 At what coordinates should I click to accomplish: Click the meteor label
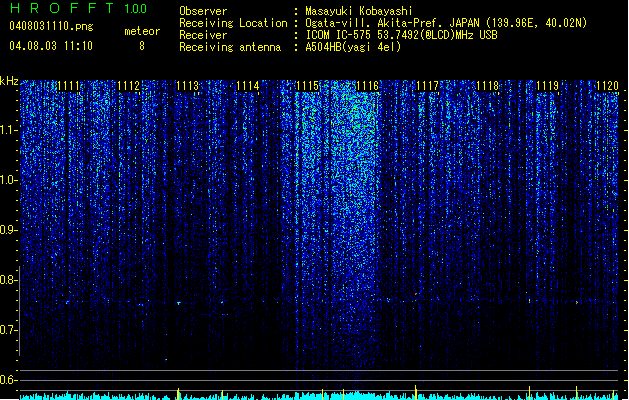(142, 31)
